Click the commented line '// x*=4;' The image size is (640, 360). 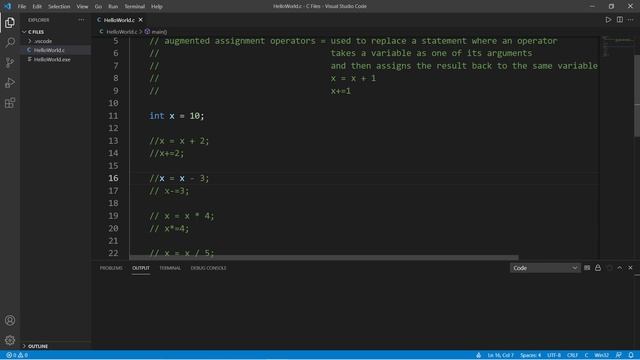169,229
